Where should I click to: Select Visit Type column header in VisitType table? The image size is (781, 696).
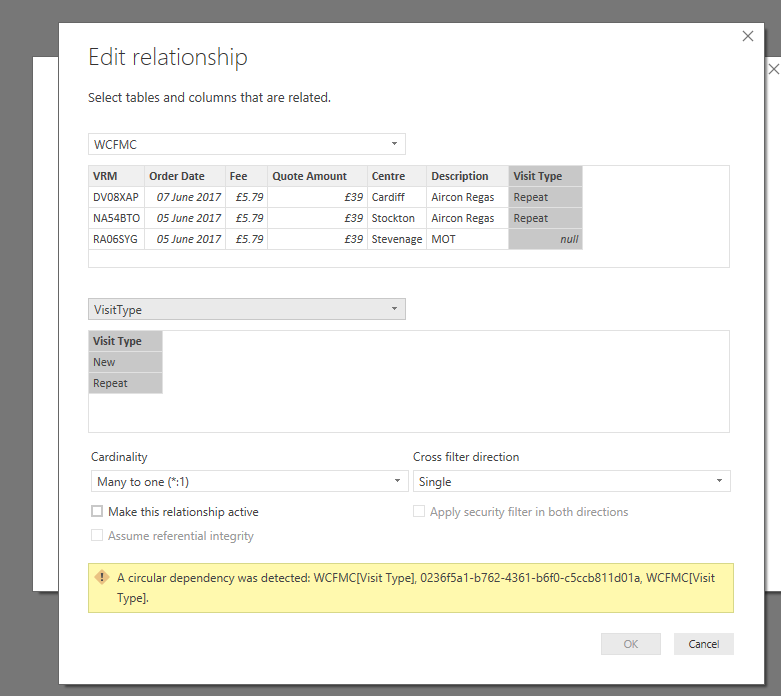(126, 341)
